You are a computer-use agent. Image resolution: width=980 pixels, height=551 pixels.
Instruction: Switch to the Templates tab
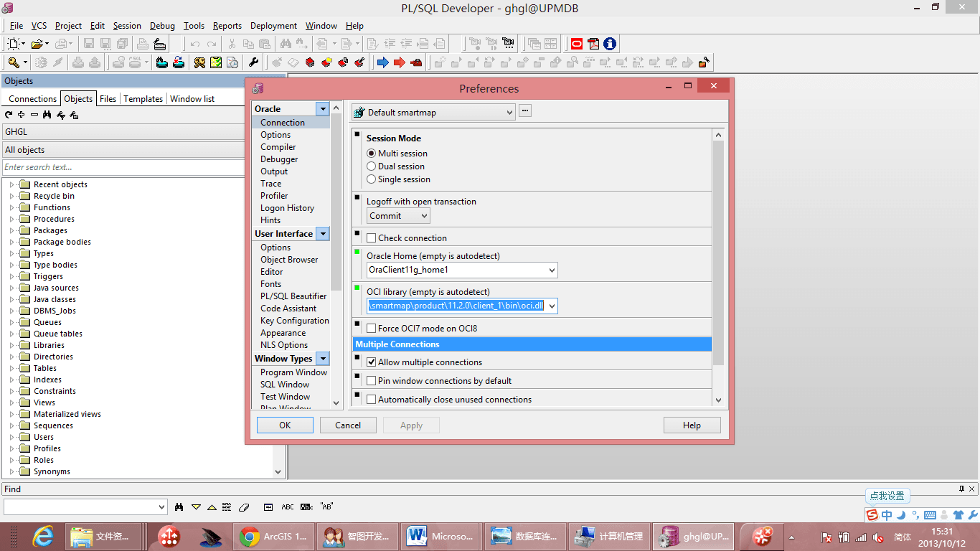pyautogui.click(x=143, y=99)
